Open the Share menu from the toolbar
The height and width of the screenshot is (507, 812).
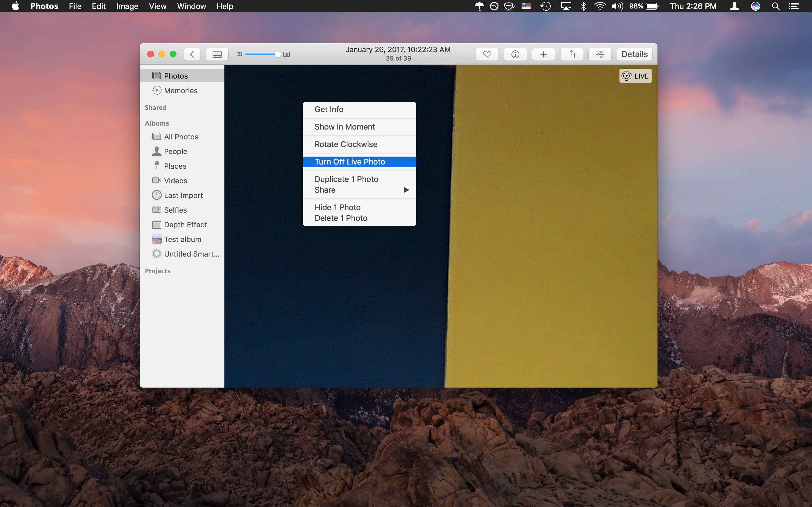[572, 54]
